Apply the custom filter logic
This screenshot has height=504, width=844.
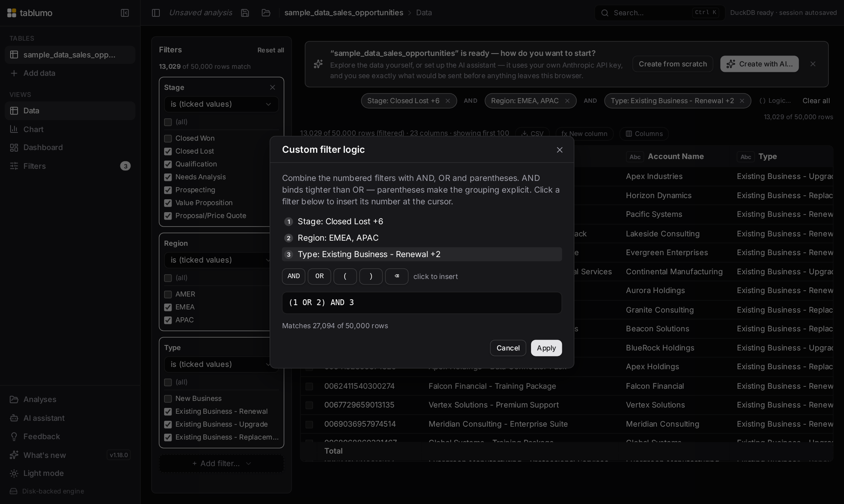[x=546, y=348]
